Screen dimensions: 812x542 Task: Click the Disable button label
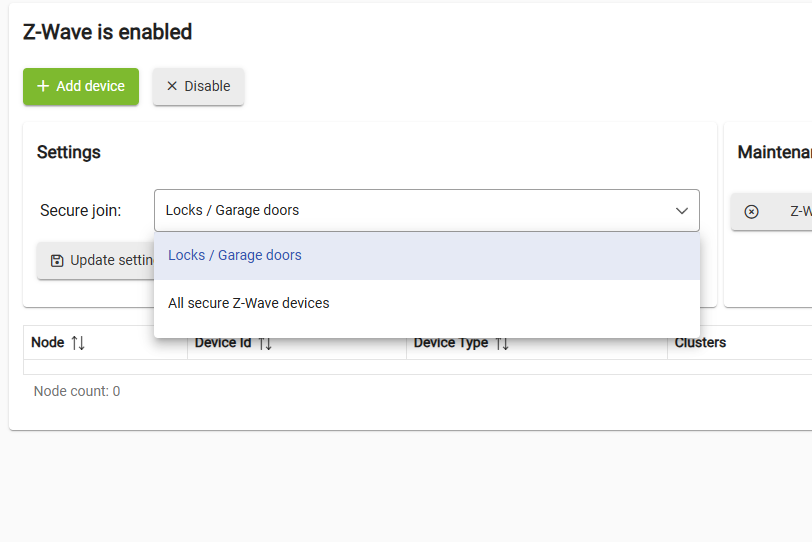(207, 86)
